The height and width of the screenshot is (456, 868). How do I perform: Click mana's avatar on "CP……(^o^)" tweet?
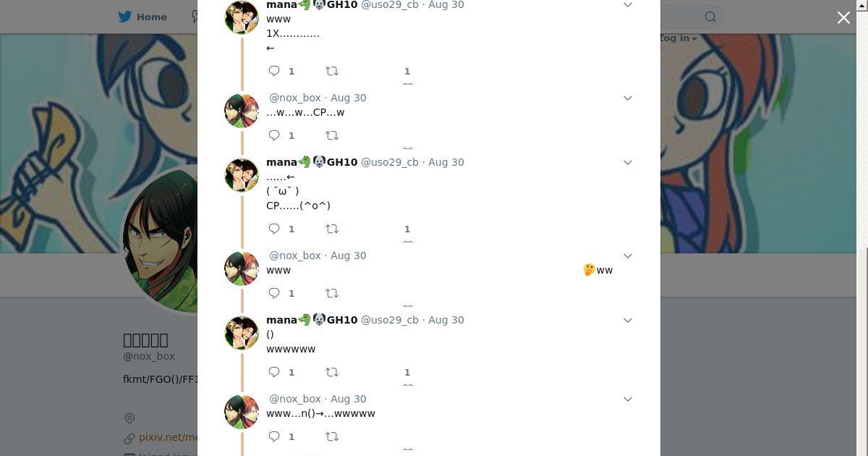tap(242, 174)
